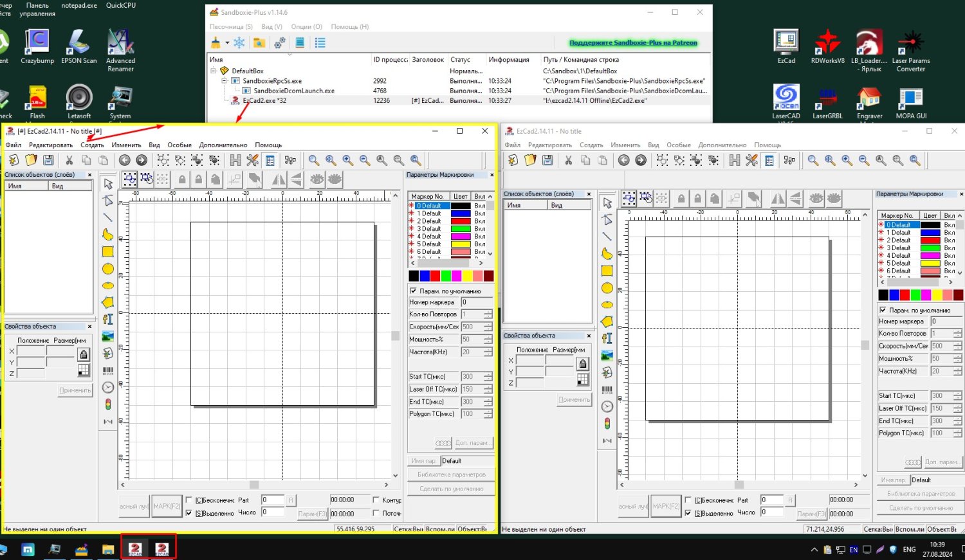Click the first EzCad icon on the taskbar
The image size is (965, 560).
(x=136, y=548)
